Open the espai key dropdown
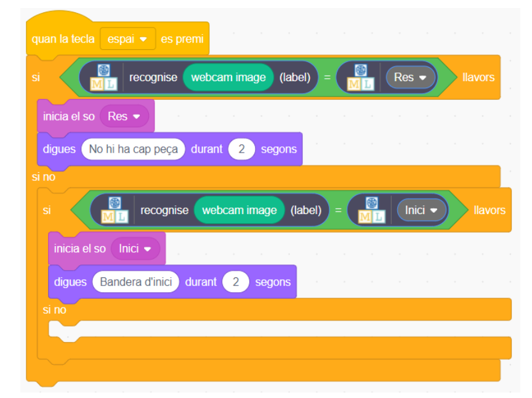This screenshot has height=398, width=532. click(x=127, y=39)
